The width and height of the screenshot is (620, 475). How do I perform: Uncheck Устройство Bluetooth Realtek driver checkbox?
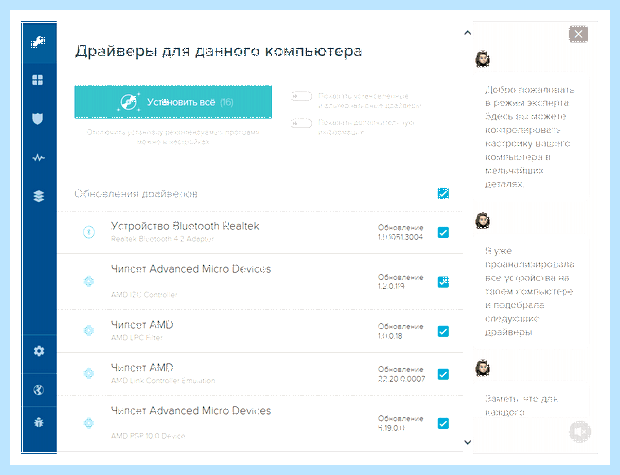point(443,232)
